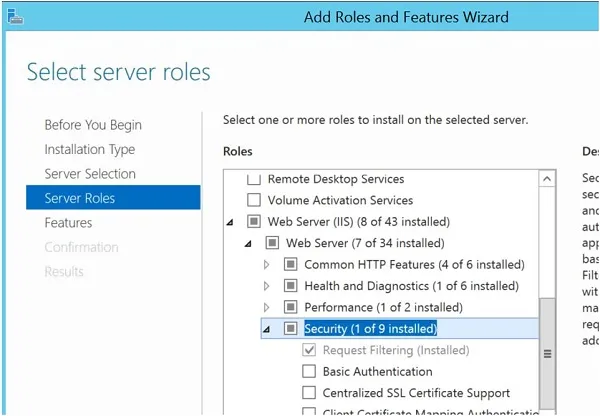Open the Before You Begin page

click(x=93, y=125)
